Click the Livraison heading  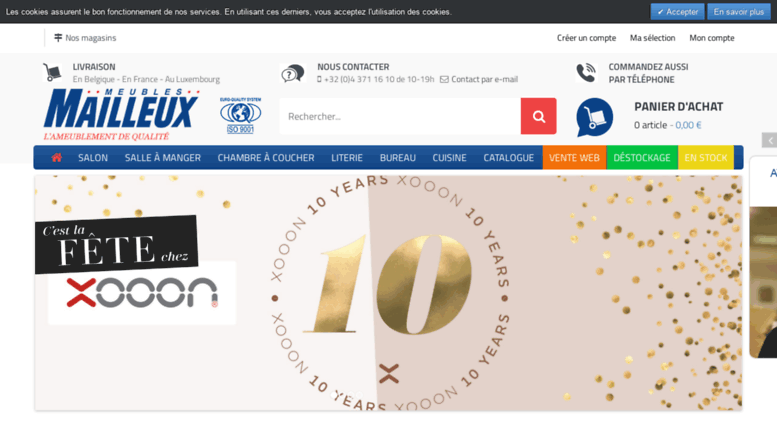[x=94, y=67]
